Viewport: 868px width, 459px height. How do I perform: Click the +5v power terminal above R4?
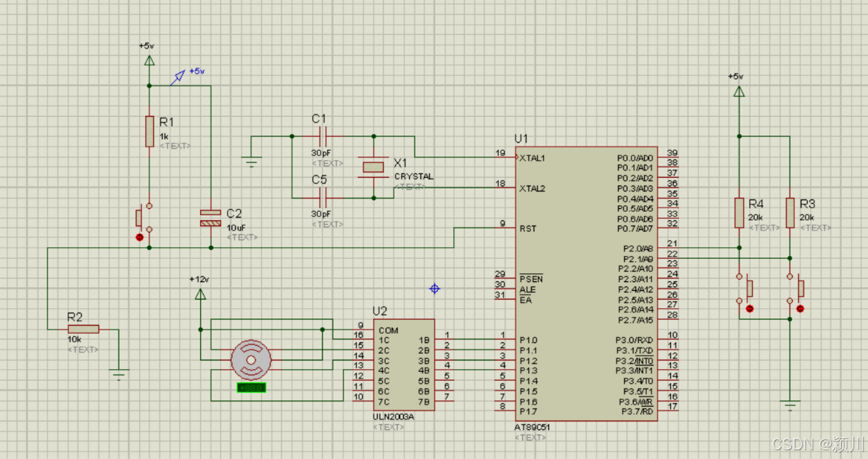click(739, 90)
